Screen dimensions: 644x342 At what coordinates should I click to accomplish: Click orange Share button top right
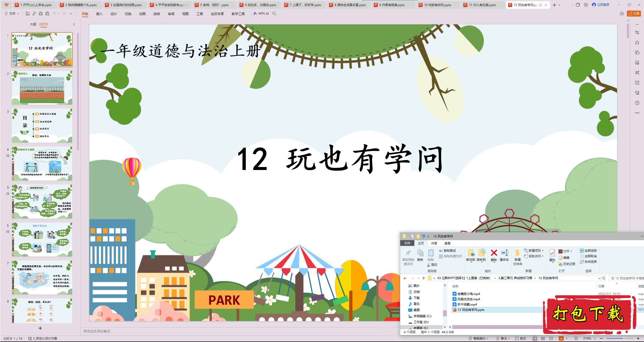click(634, 14)
